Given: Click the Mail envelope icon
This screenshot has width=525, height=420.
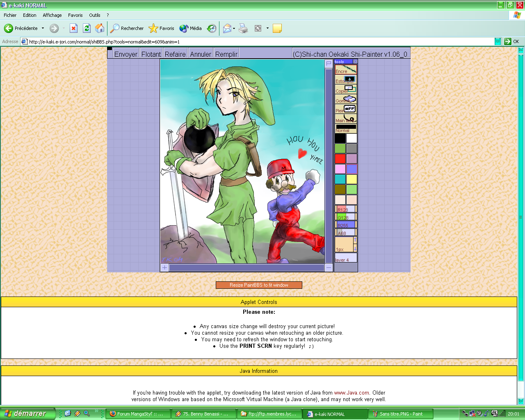Looking at the screenshot, I should (227, 28).
